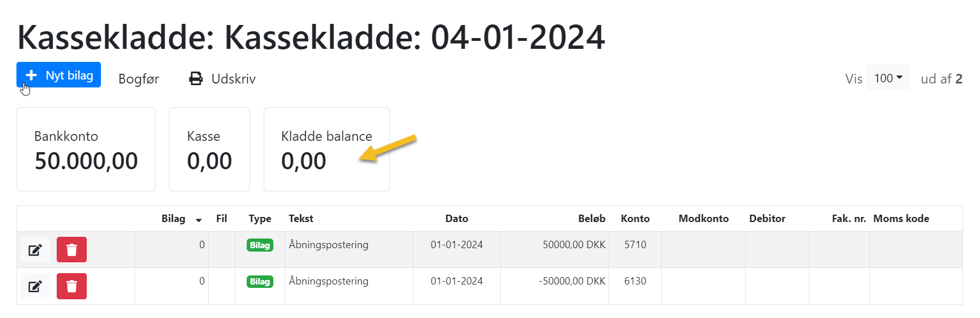Select the Konto column header

[635, 219]
